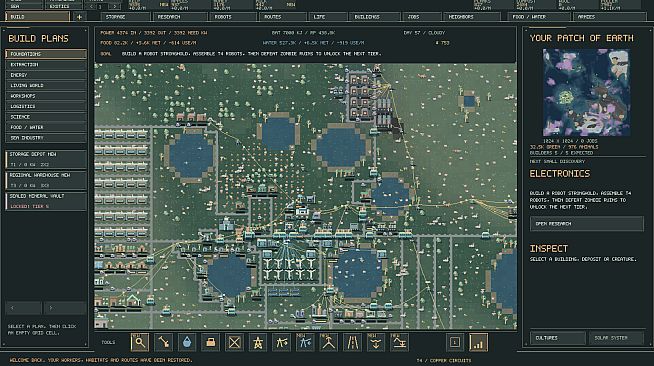
Task: Select the Science build category
Action: click(x=46, y=117)
